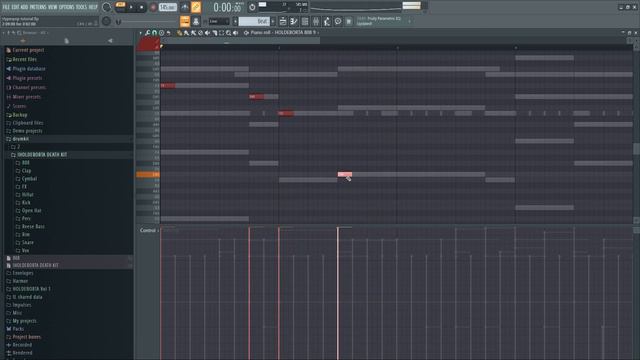The height and width of the screenshot is (360, 640).
Task: Open the EDIT menu
Action: [15, 7]
